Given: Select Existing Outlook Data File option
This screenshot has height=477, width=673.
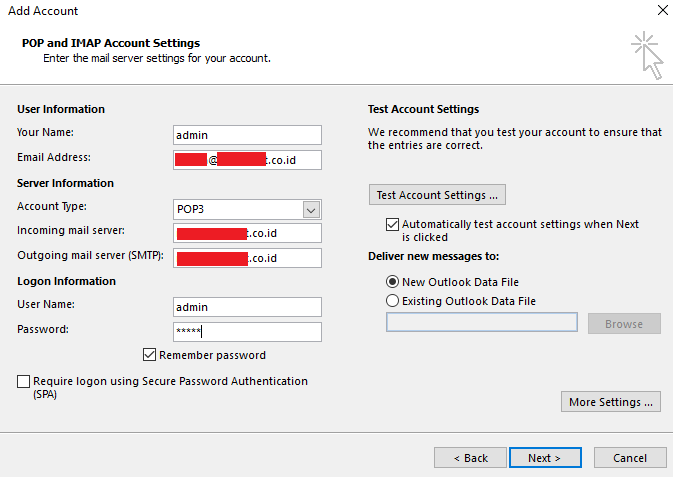Looking at the screenshot, I should point(392,300).
